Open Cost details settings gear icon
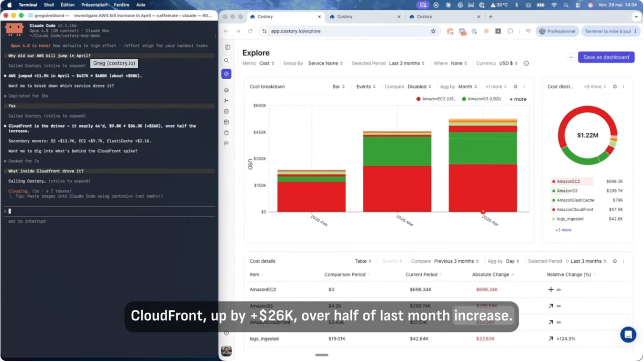 coord(615,261)
